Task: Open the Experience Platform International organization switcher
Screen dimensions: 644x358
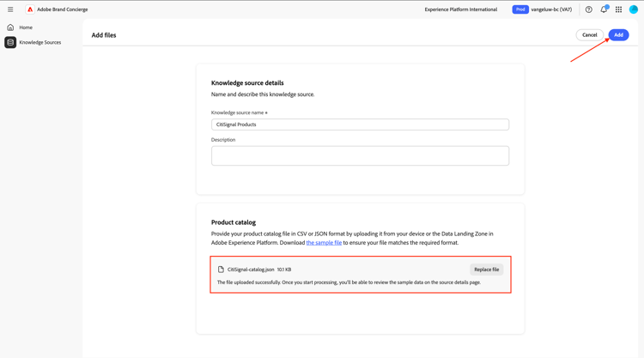Action: point(460,9)
